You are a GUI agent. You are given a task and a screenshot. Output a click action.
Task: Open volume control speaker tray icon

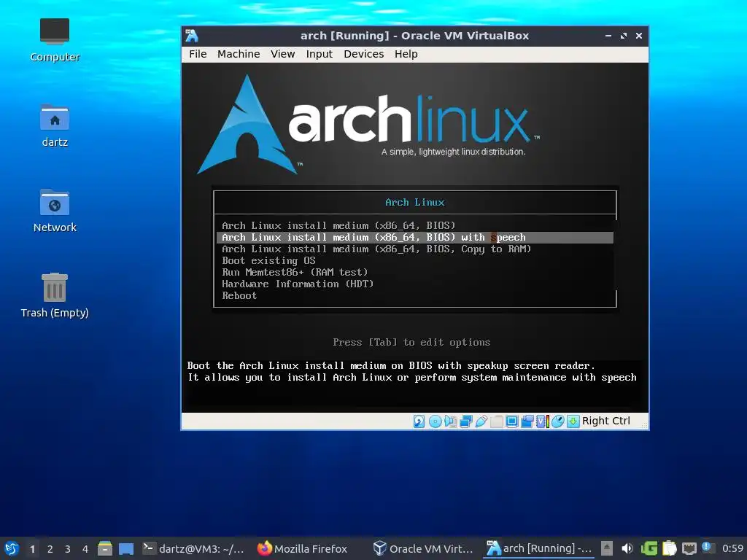(627, 548)
